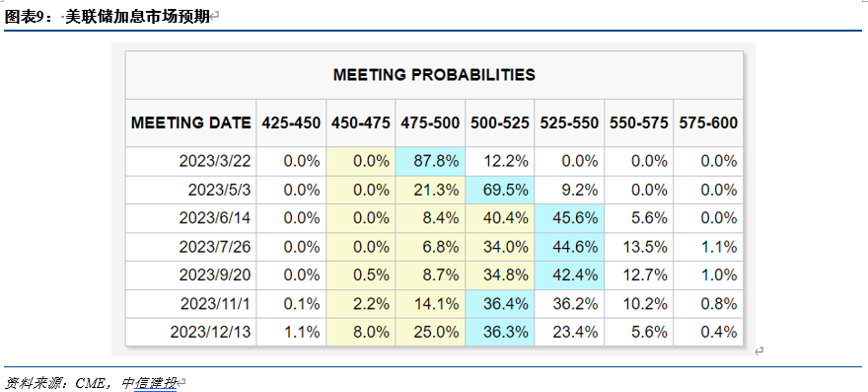Select the 12.2% cell for 2023/3/22

tap(500, 161)
